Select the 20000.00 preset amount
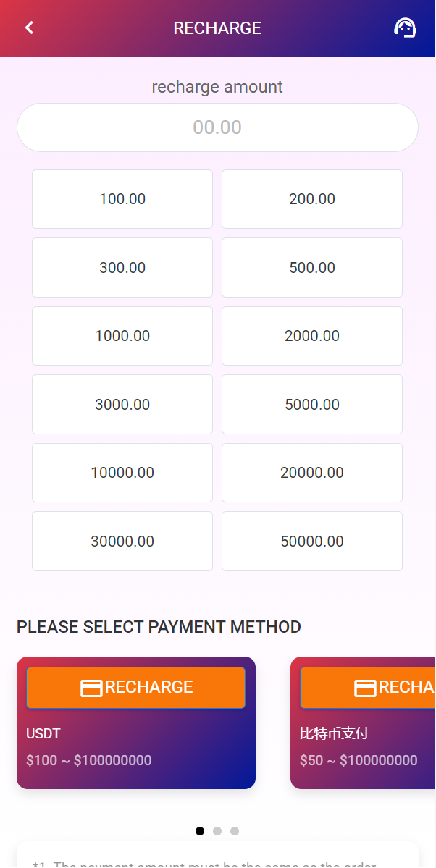The width and height of the screenshot is (436, 868). (x=311, y=472)
